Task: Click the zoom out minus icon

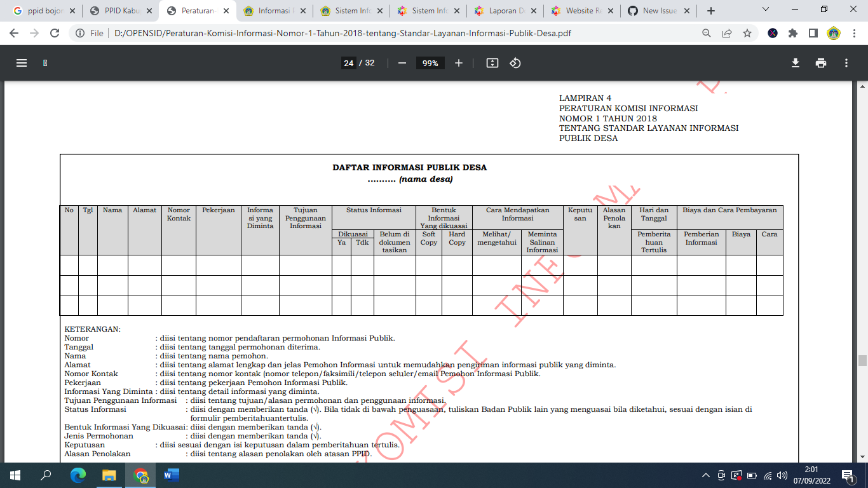Action: [x=401, y=63]
